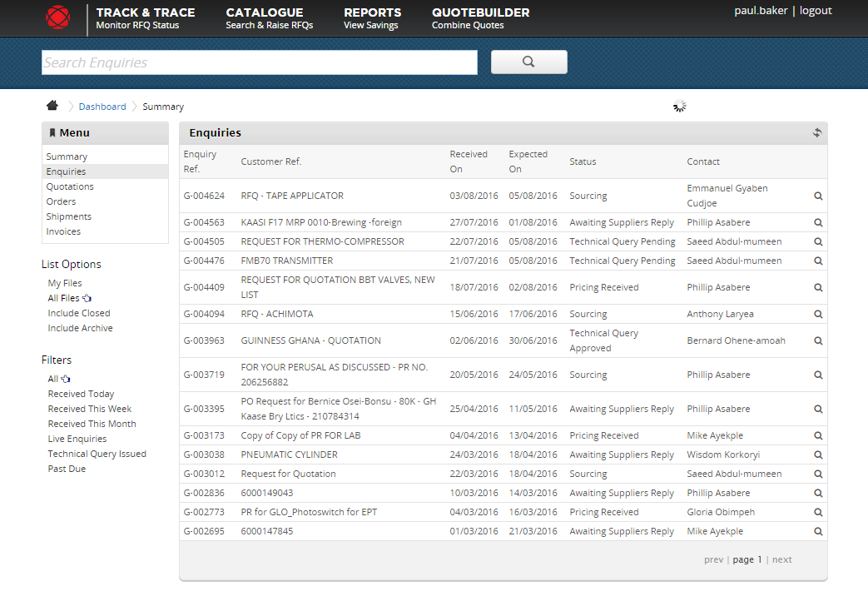View details of enquiry G-002773
This screenshot has width=868, height=616.
[817, 513]
